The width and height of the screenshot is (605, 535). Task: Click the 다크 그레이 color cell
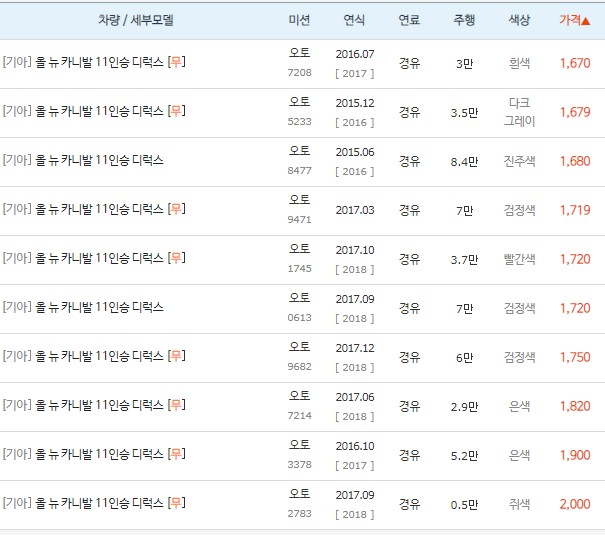519,112
